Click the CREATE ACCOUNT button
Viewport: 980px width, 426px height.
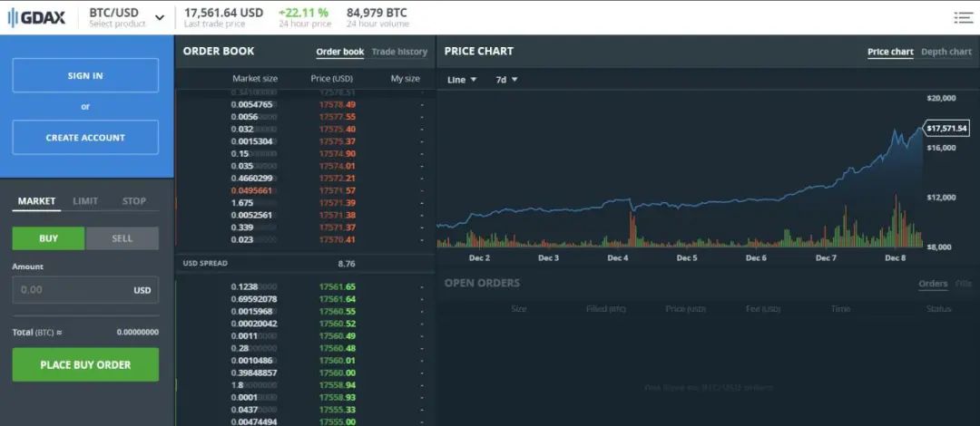[85, 138]
